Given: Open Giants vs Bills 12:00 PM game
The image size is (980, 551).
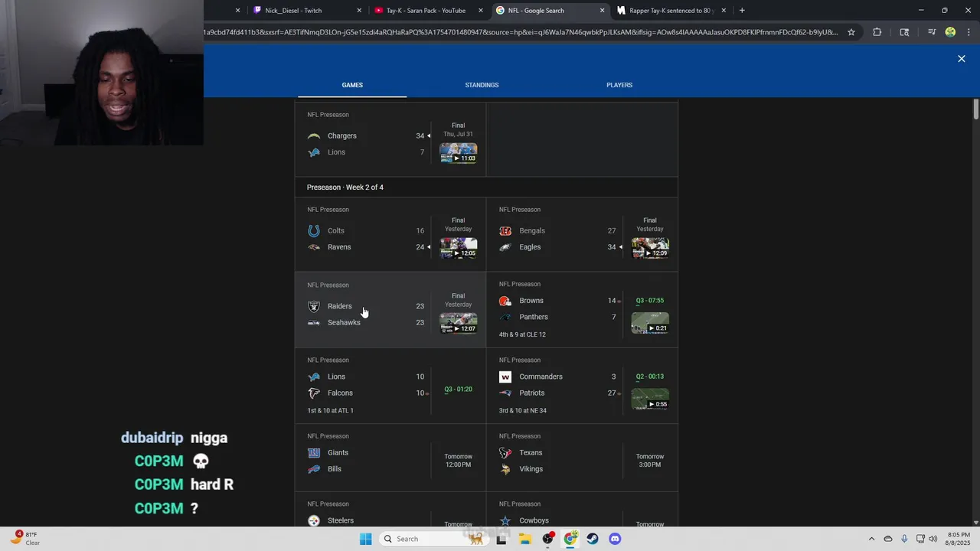Looking at the screenshot, I should tap(390, 458).
